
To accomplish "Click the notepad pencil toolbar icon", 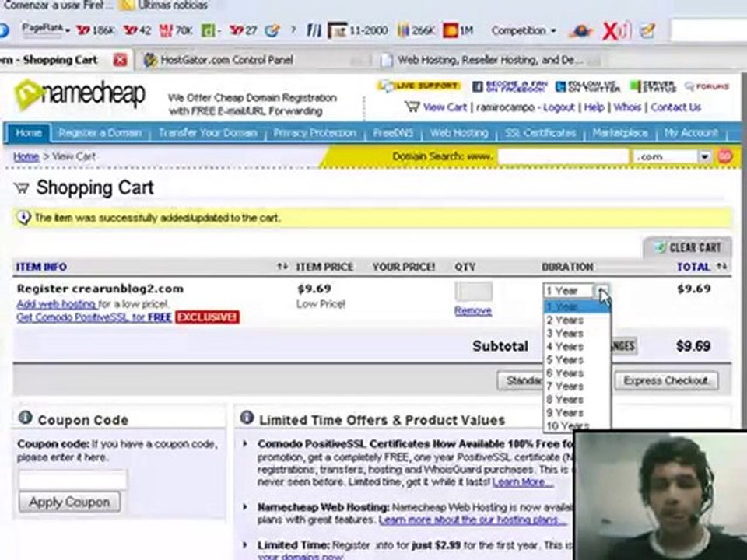I will coord(647,31).
